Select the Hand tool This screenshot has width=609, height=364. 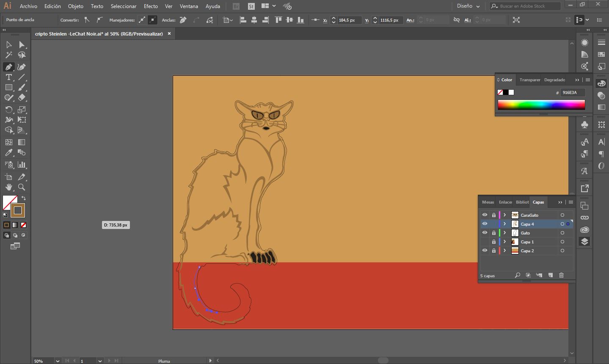click(x=8, y=187)
